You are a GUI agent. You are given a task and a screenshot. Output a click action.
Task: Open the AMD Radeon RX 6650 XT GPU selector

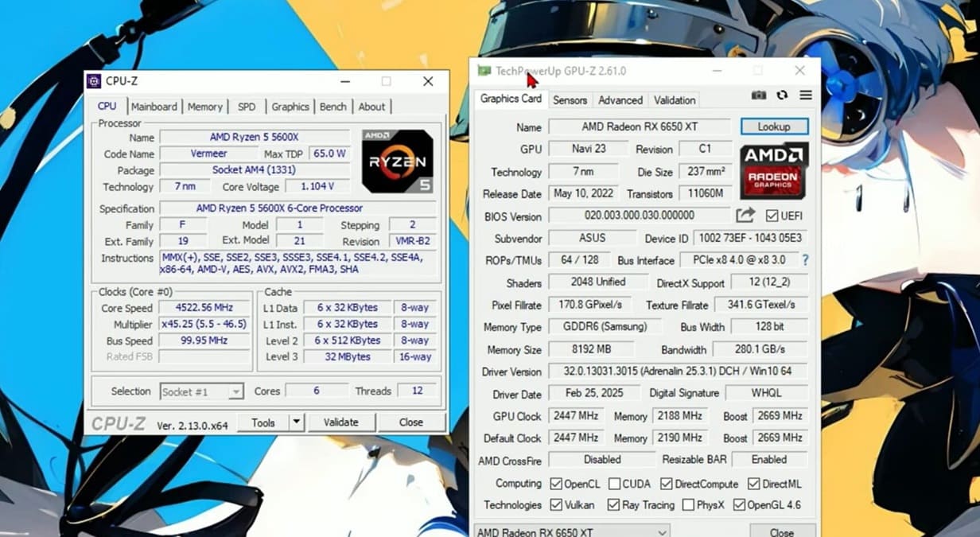(x=572, y=531)
